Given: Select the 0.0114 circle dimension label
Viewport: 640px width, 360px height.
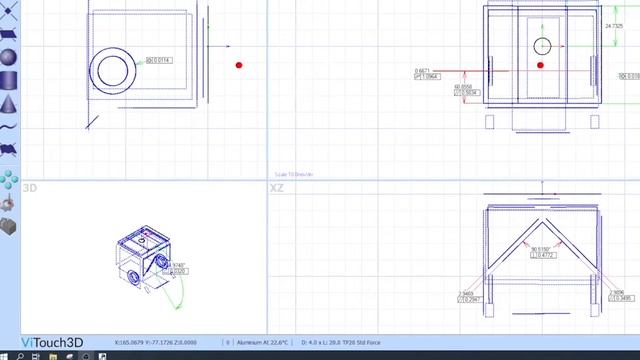Looking at the screenshot, I should click(159, 60).
